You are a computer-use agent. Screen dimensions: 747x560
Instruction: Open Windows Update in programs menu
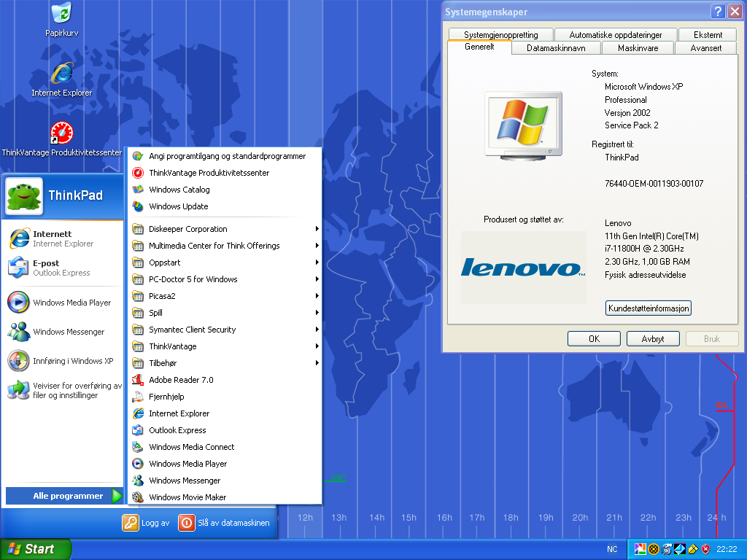(178, 206)
